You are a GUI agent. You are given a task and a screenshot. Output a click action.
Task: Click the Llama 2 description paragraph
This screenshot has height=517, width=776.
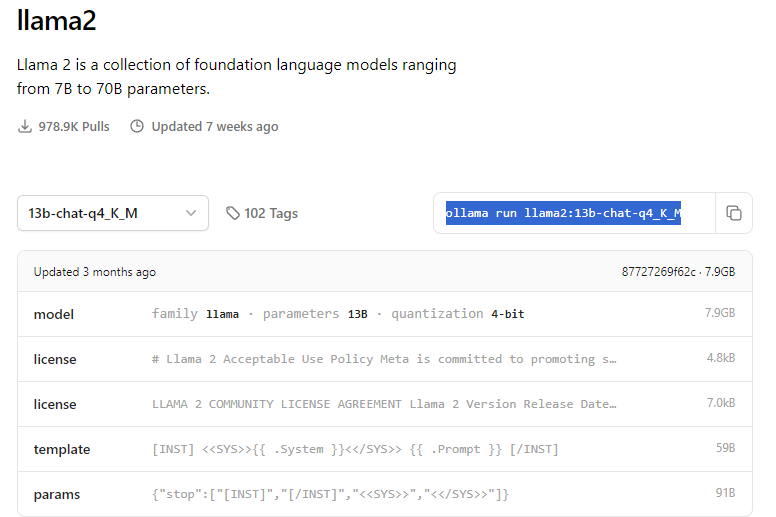pos(236,77)
